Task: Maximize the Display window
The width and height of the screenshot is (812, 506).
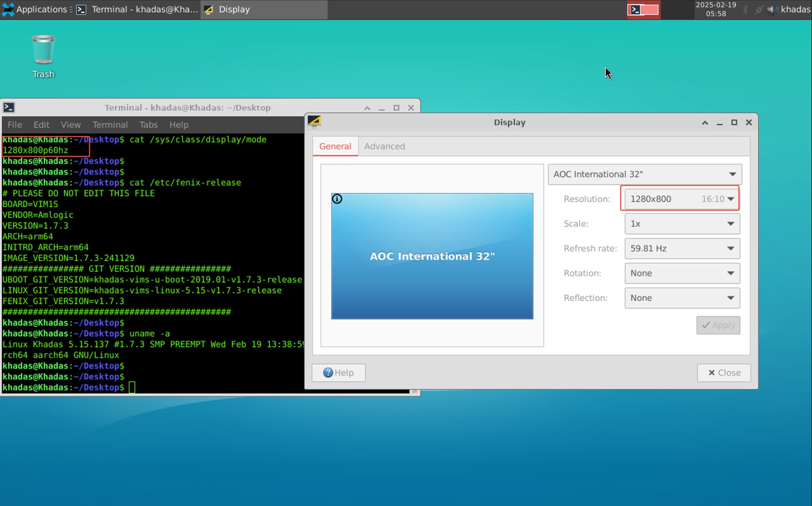Action: (734, 123)
